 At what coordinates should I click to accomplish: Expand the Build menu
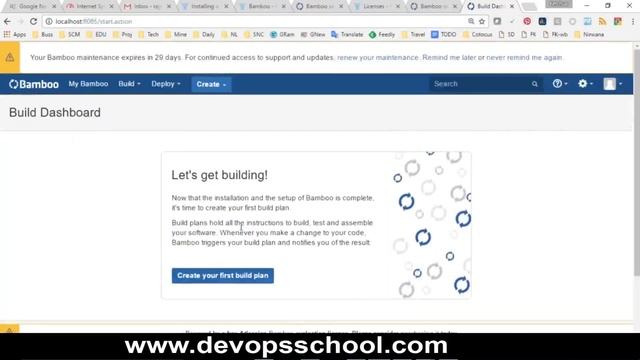click(x=129, y=84)
